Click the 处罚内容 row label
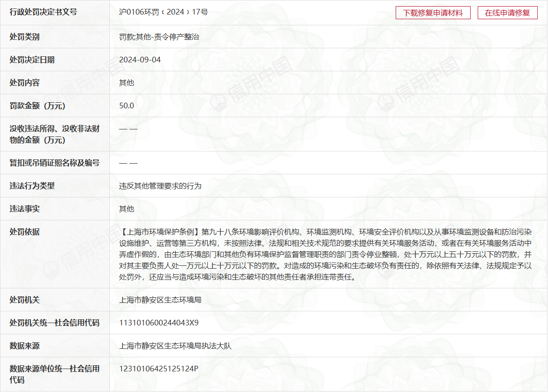The height and width of the screenshot is (392, 548). (24, 83)
